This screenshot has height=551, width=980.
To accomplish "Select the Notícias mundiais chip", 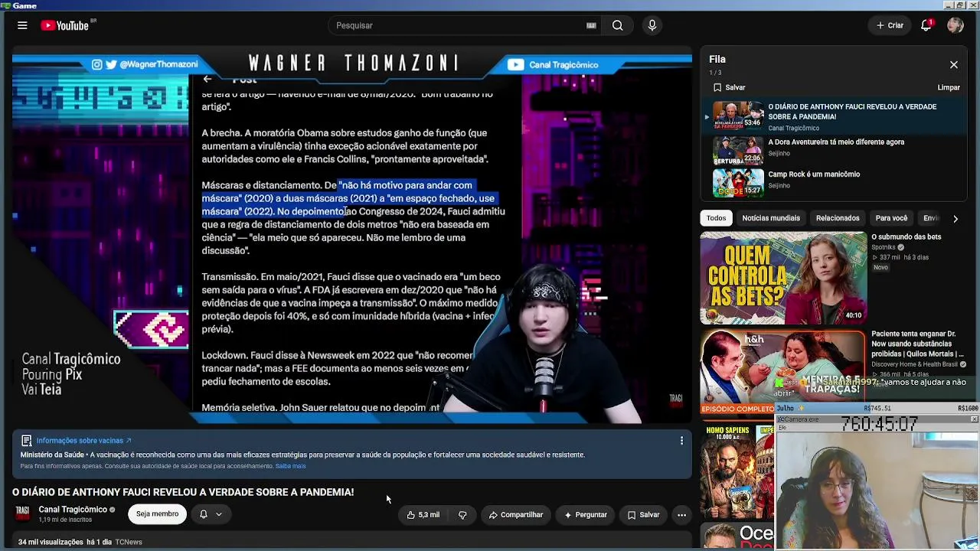I will (x=771, y=218).
